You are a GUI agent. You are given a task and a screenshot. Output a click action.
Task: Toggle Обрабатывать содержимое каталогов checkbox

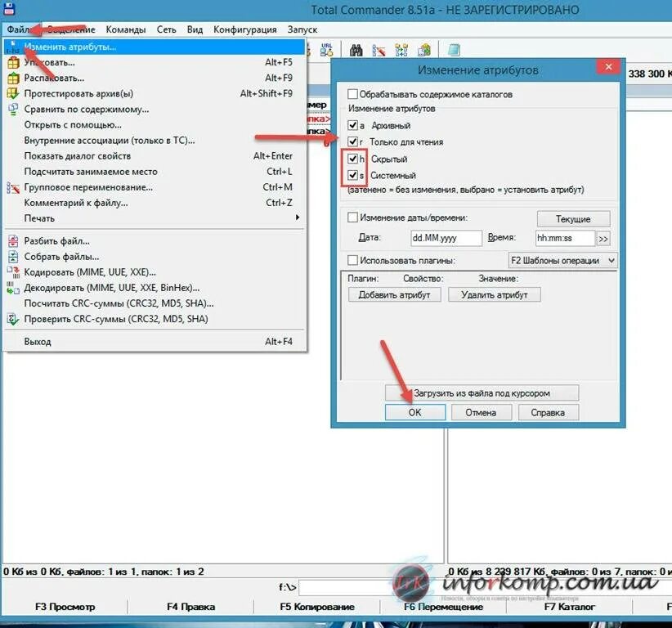352,94
